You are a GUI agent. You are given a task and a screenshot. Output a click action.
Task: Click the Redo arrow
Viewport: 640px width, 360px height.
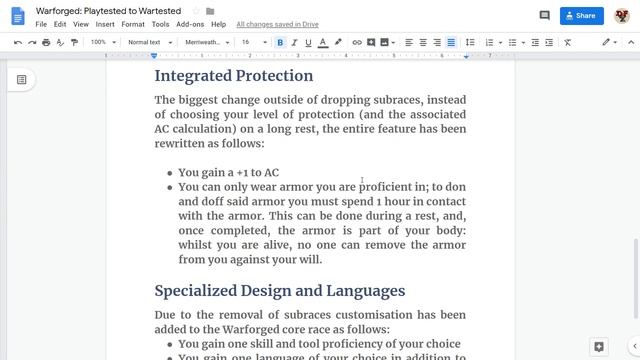[32, 42]
